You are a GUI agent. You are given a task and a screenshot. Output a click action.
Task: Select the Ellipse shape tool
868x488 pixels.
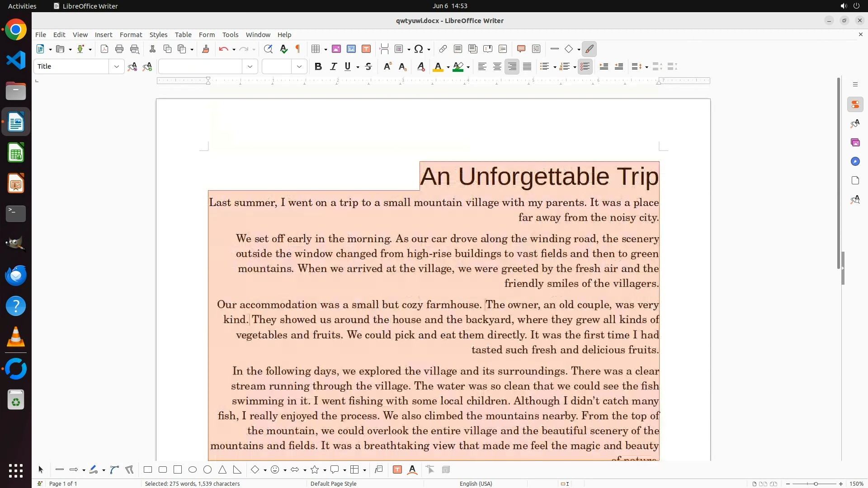(x=193, y=470)
